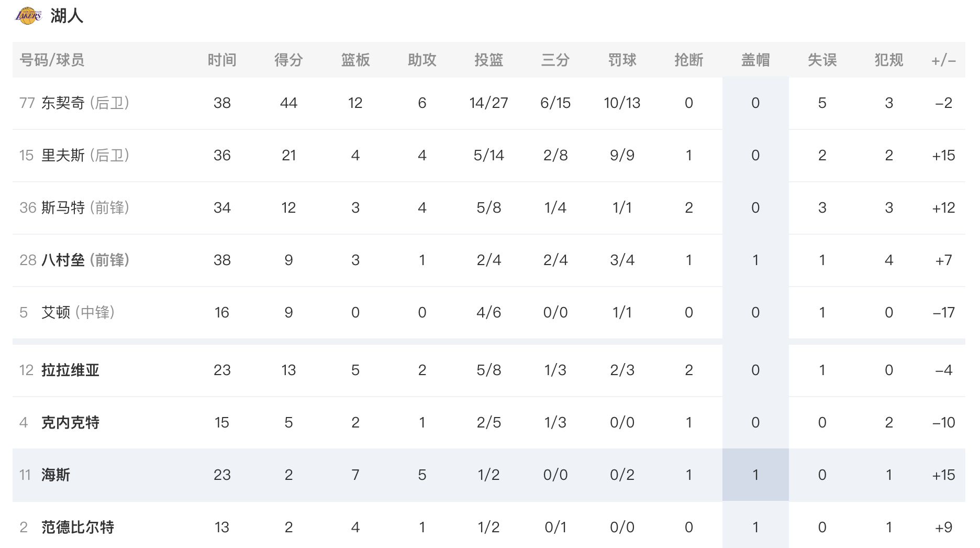The width and height of the screenshot is (980, 548).
Task: Select player 斯马特 in the table
Action: [63, 208]
